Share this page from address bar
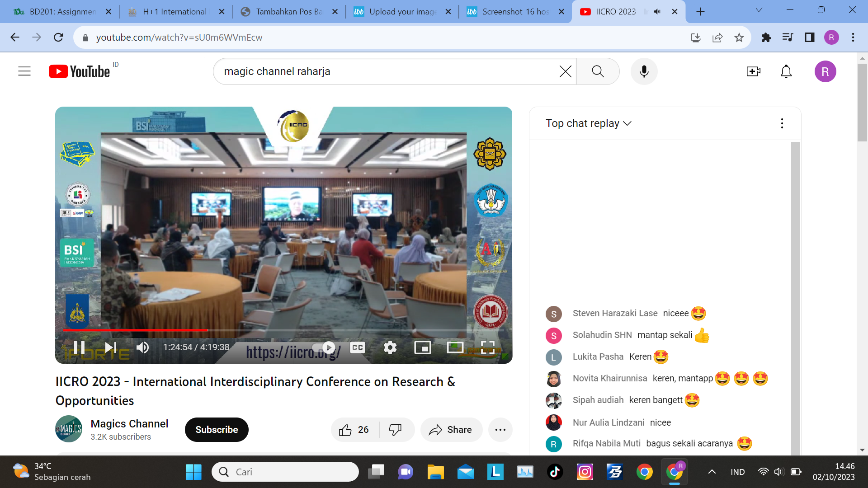Screen dimensions: 868x488 (x=717, y=38)
